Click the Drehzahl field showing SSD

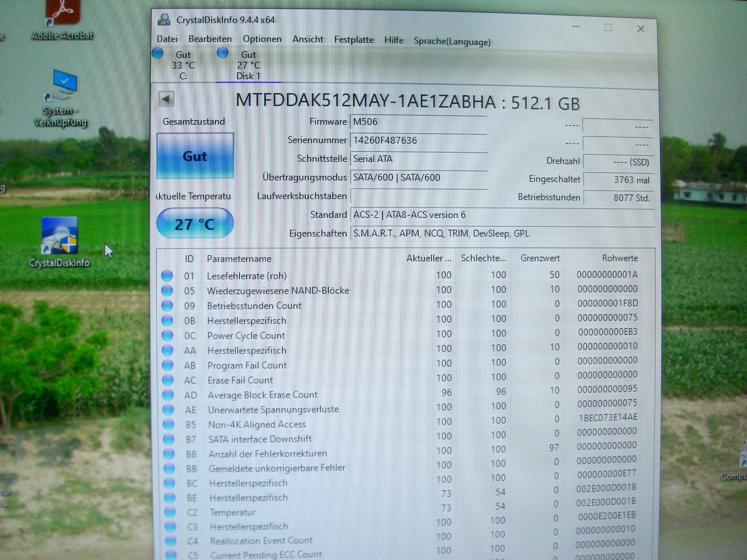click(618, 162)
